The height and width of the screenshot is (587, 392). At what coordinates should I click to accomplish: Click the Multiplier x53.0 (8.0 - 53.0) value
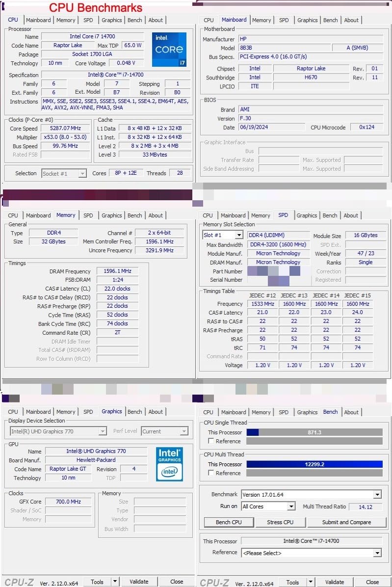(x=65, y=137)
